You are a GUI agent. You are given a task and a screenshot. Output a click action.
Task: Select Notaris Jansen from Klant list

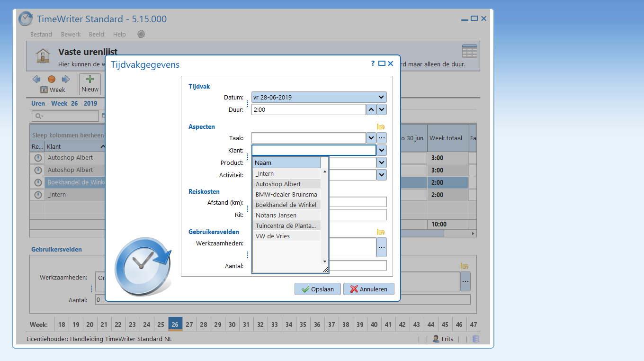click(x=287, y=215)
